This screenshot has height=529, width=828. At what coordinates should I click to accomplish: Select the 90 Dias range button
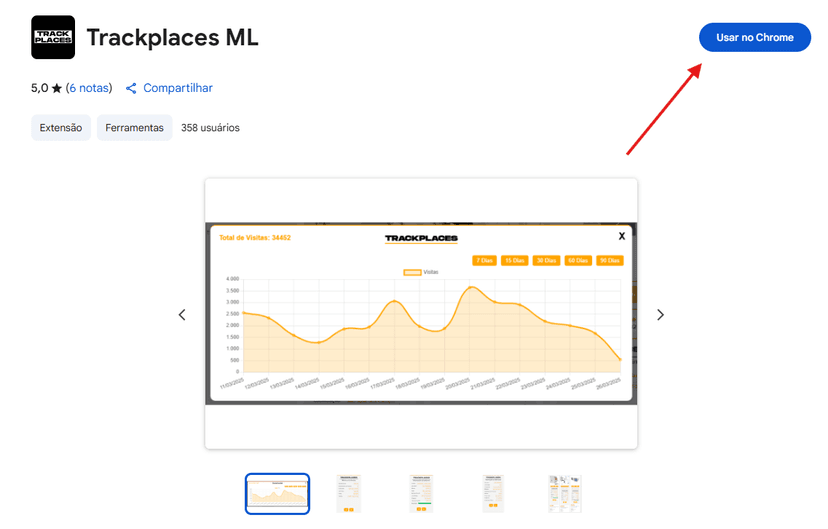pos(609,260)
